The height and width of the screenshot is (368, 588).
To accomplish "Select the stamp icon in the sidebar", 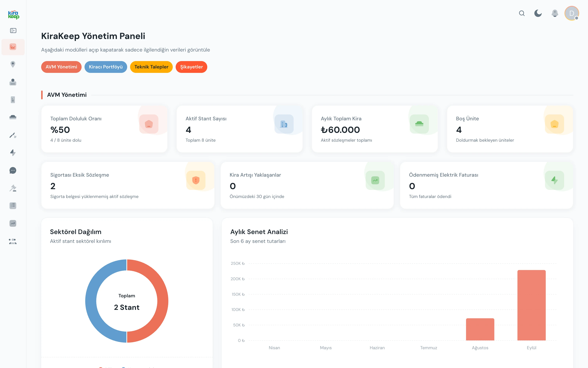I will click(13, 82).
